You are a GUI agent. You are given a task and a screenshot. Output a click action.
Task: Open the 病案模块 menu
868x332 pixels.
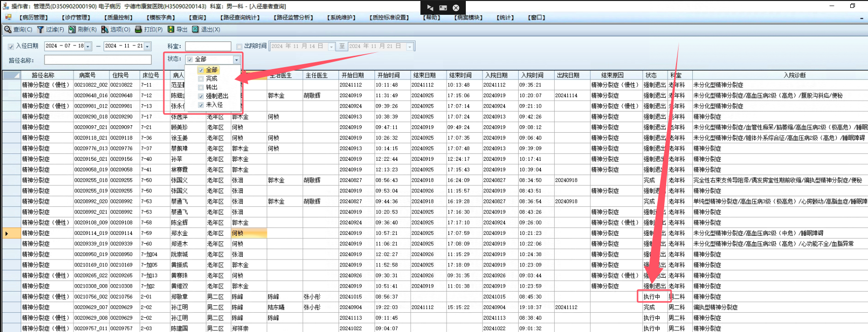(x=469, y=18)
